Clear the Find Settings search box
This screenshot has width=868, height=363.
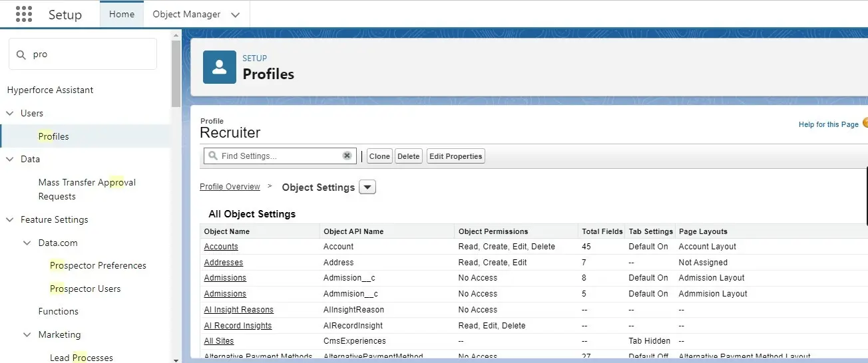pos(347,156)
